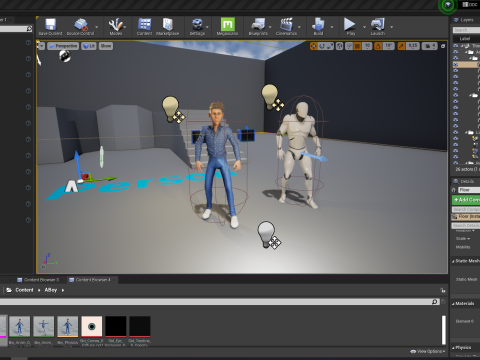The height and width of the screenshot is (360, 480).
Task: Click ABoy in the breadcrumb path
Action: coord(51,290)
